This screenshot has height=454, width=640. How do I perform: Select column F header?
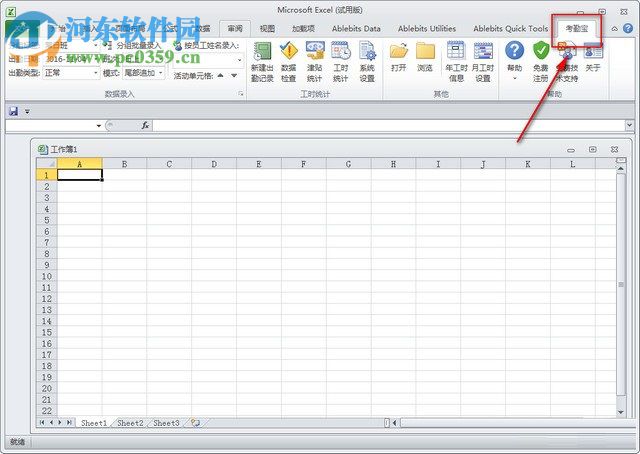point(303,164)
